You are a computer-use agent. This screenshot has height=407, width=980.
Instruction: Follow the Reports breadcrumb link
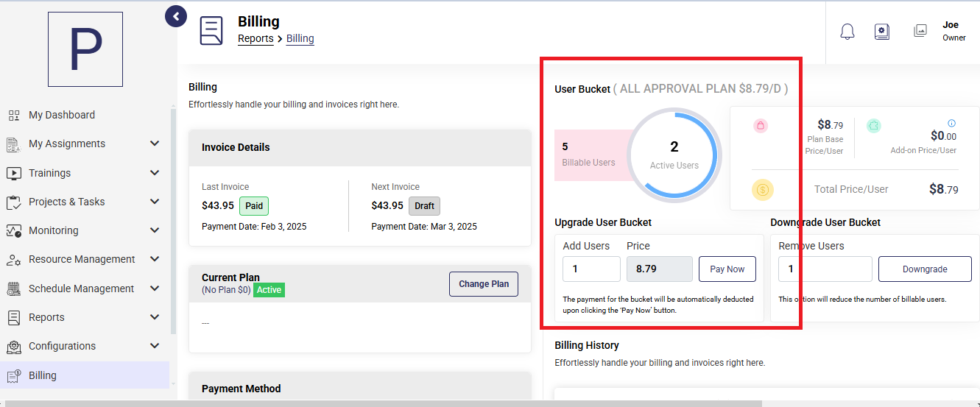tap(255, 38)
